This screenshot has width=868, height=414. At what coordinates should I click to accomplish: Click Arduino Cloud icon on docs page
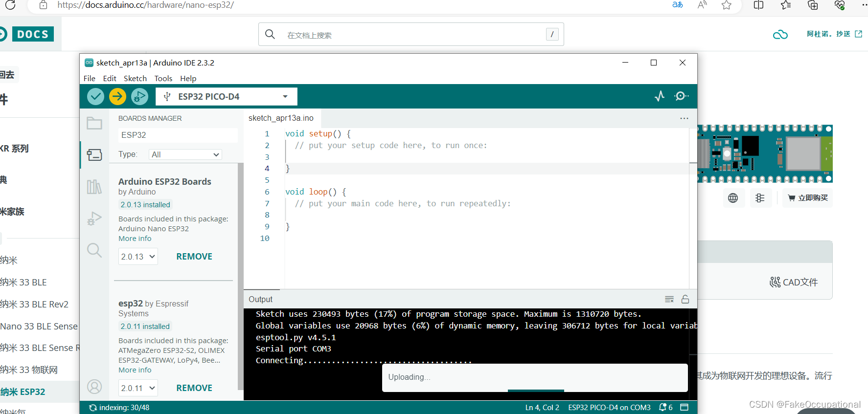(780, 34)
